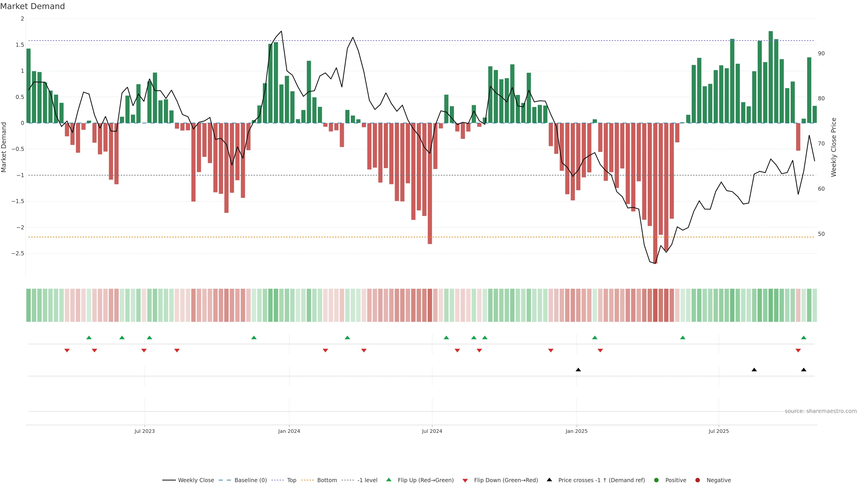Click the Weekly Close Price axis title
This screenshot has height=488, width=868.
834,147
